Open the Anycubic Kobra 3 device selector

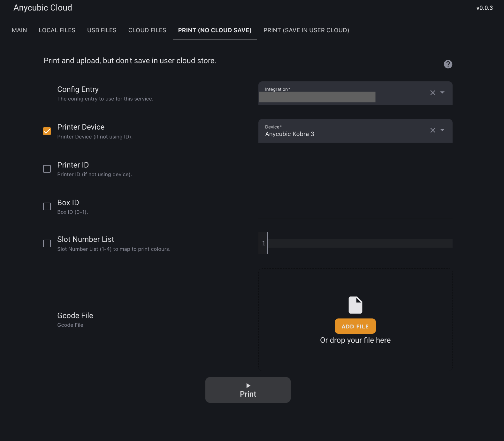click(355, 131)
